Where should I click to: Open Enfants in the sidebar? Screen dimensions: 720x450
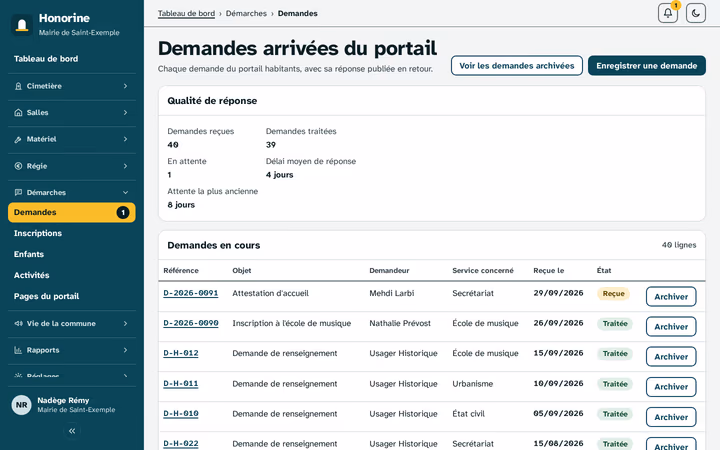pyautogui.click(x=72, y=254)
